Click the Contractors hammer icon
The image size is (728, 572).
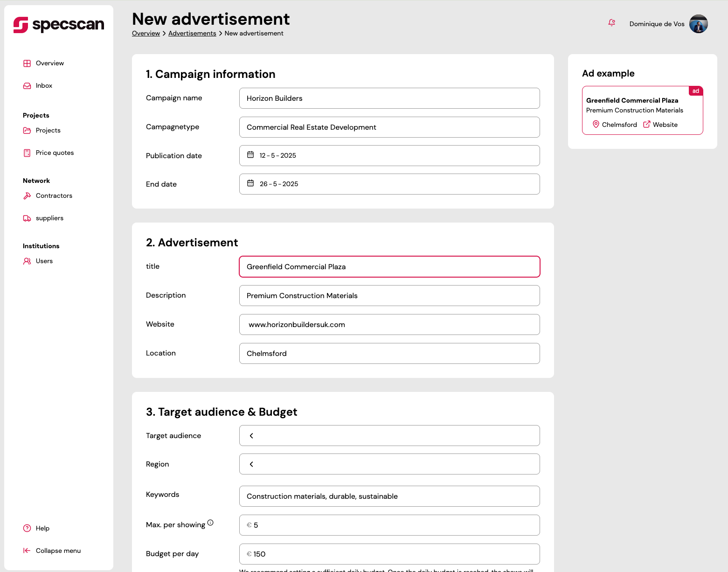coord(27,196)
